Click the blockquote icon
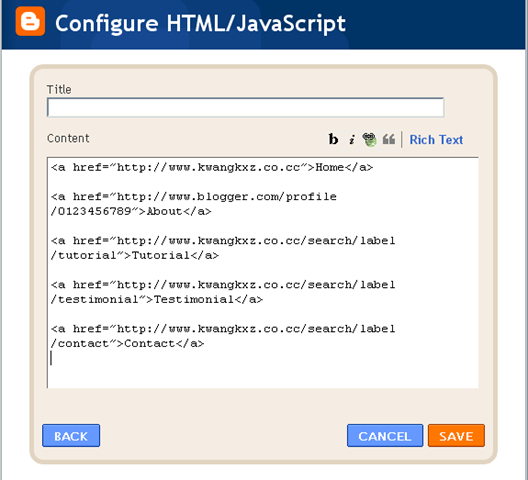Screen dimensions: 528x480 pos(389,139)
